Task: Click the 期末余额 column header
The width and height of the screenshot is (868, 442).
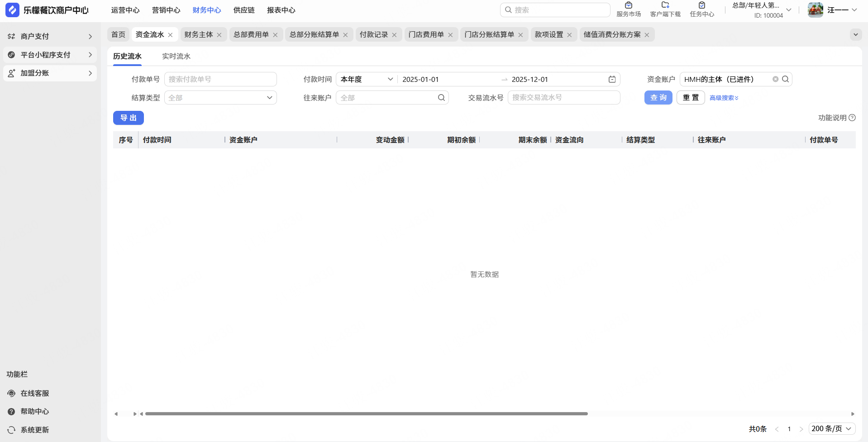Action: coord(533,140)
